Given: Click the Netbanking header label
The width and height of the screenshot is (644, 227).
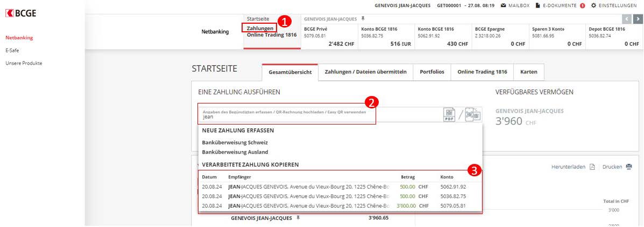Looking at the screenshot, I should tap(215, 32).
